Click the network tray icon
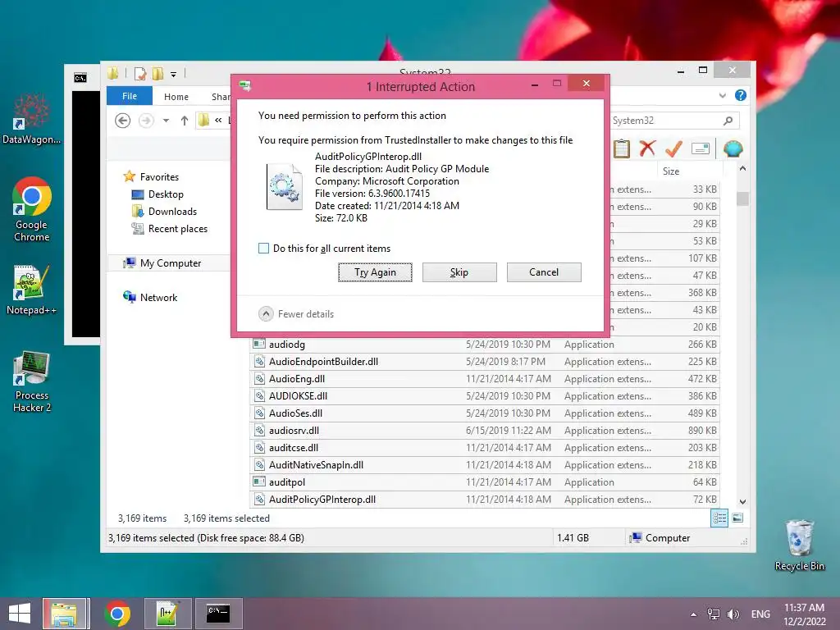Screen dimensions: 840x630 [x=713, y=614]
